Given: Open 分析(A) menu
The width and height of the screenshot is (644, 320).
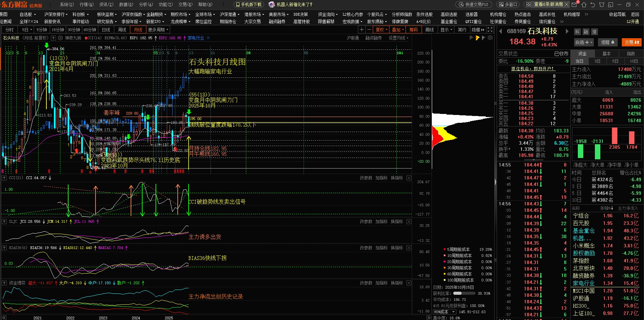Looking at the screenshot, I should pyautogui.click(x=146, y=4).
